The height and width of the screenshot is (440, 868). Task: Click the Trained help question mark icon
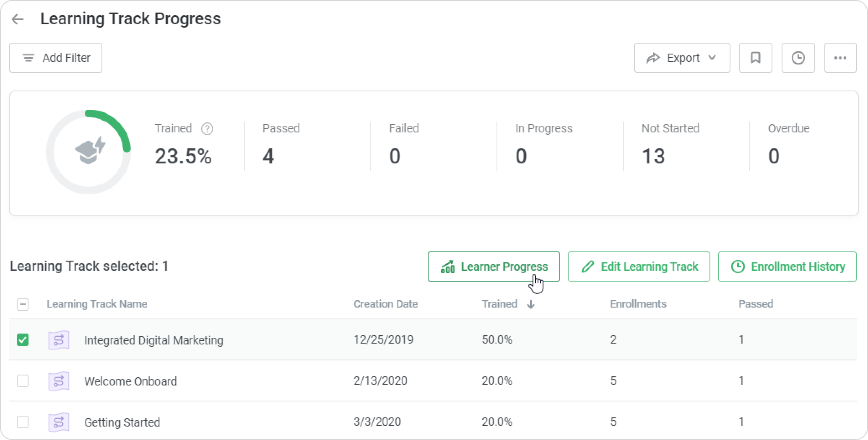pos(207,129)
